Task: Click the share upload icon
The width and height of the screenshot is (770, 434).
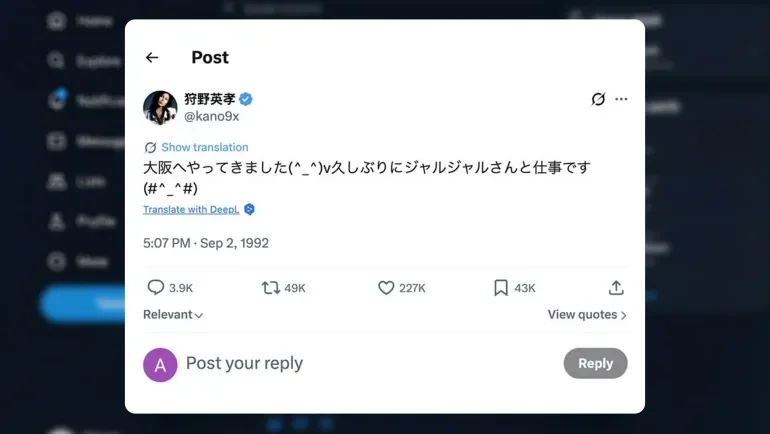Action: point(616,288)
